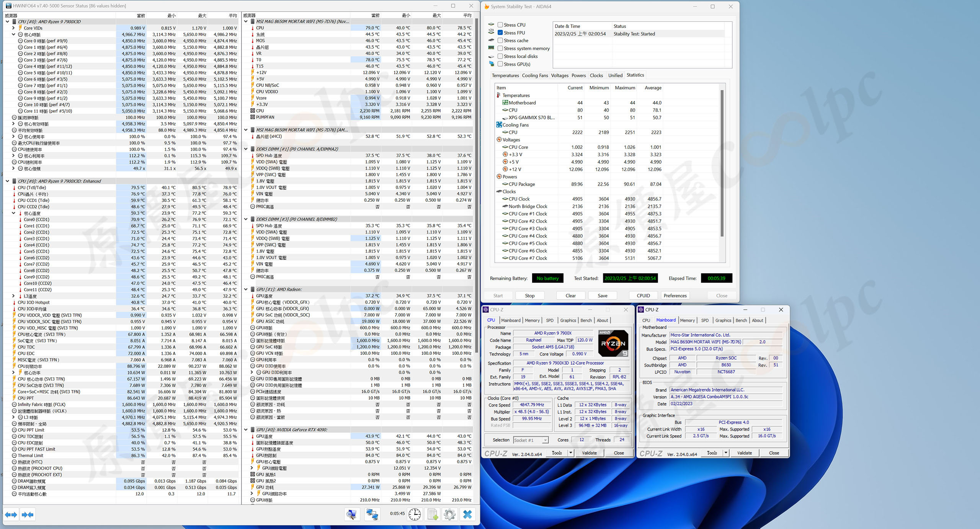Click the Motherboard icon in AIDA64 statistics
The width and height of the screenshot is (980, 529).
click(x=505, y=103)
